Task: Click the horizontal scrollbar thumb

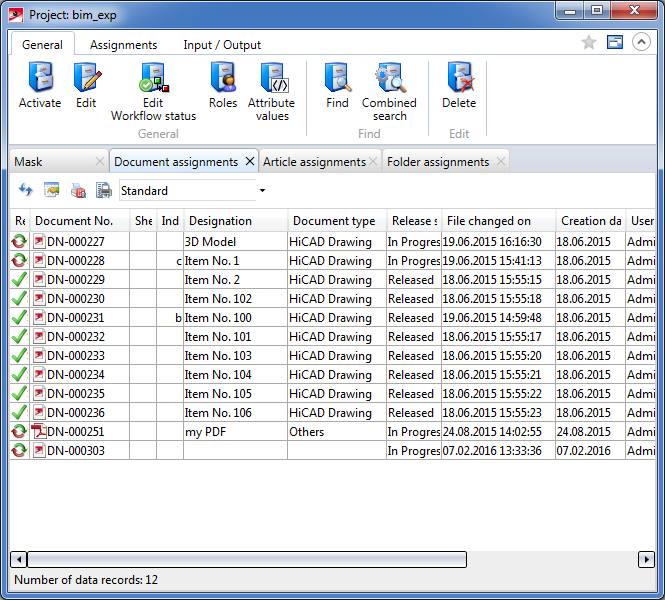Action: point(247,560)
